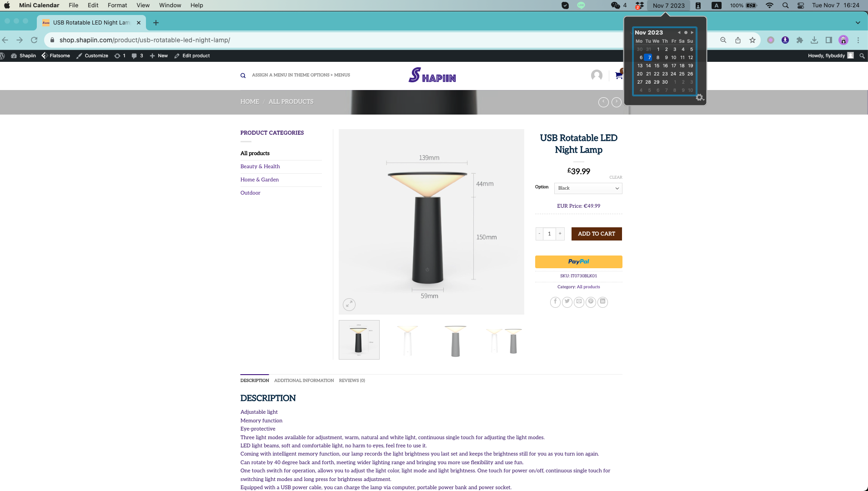Viewport: 868px width, 491px height.
Task: Increase quantity with plus button
Action: (x=560, y=234)
